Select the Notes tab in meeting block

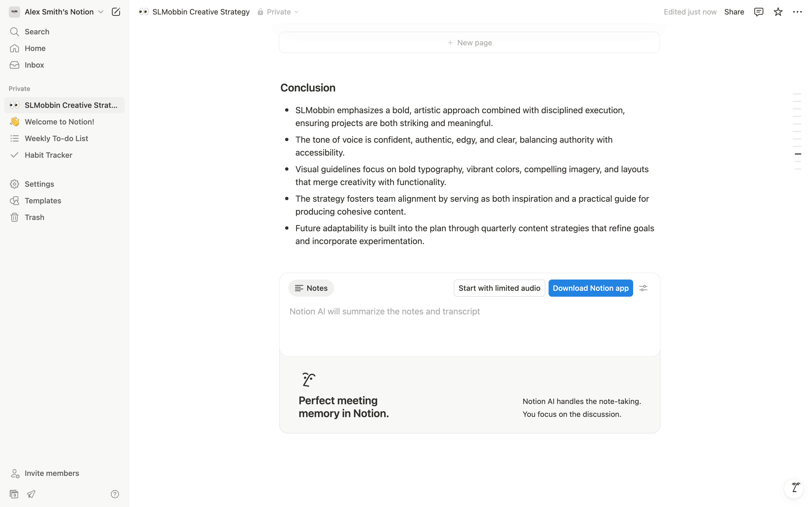click(x=311, y=288)
